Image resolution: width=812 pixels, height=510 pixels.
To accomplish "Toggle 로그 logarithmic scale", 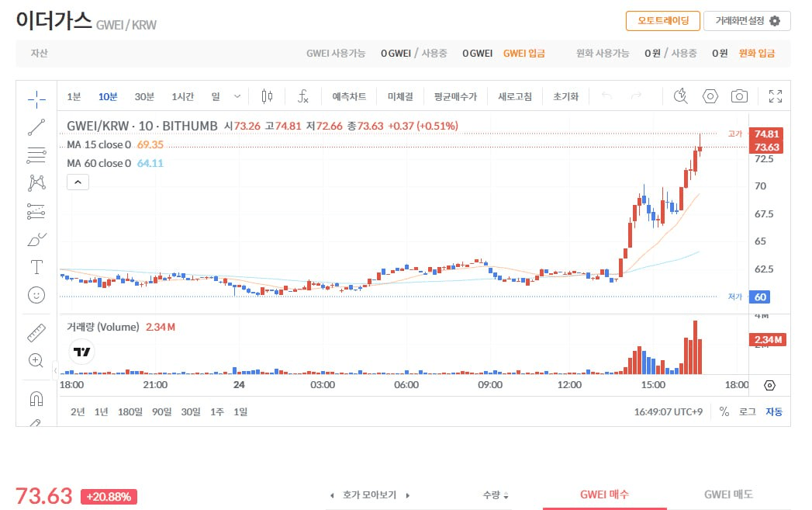I will pyautogui.click(x=747, y=411).
